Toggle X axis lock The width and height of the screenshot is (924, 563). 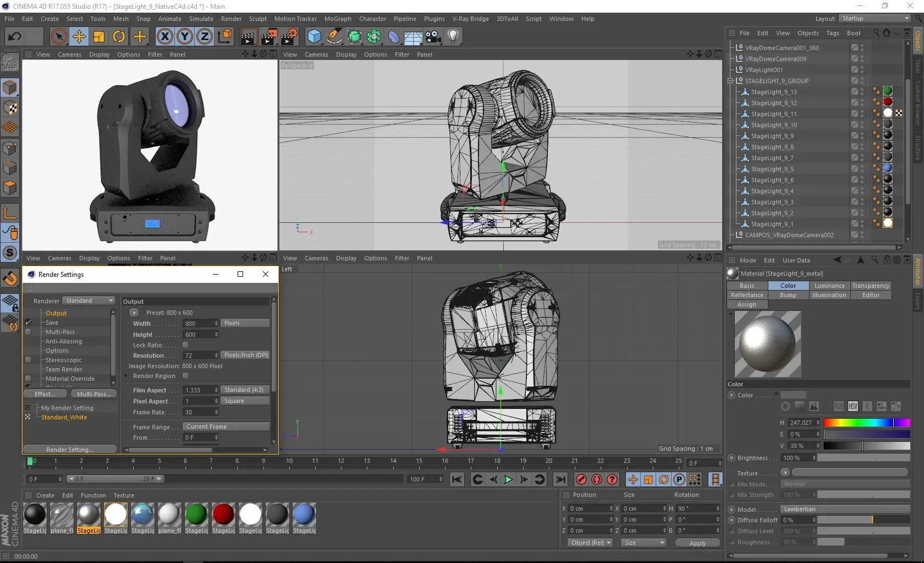pos(164,37)
